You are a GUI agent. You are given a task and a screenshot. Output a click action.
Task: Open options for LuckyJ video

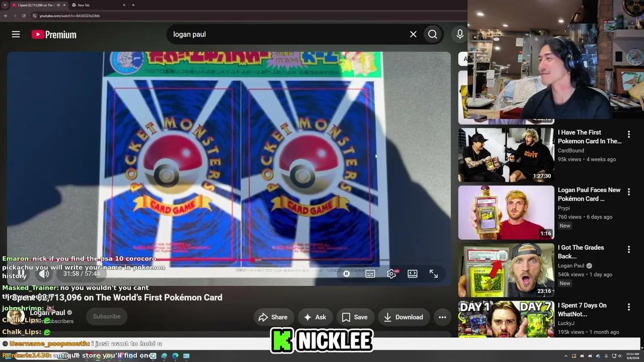pos(628,307)
